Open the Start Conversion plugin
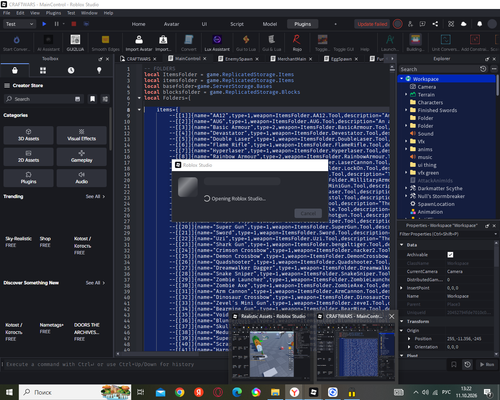 [x=16, y=43]
